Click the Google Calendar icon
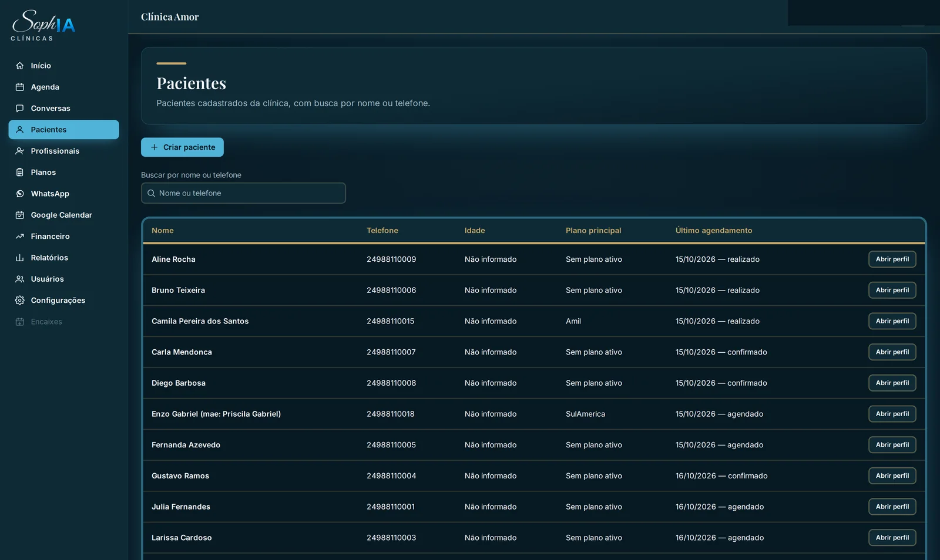This screenshot has width=940, height=560. [x=20, y=215]
